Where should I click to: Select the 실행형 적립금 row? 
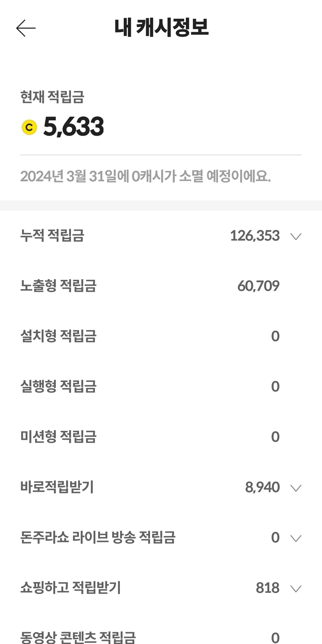[x=58, y=387]
